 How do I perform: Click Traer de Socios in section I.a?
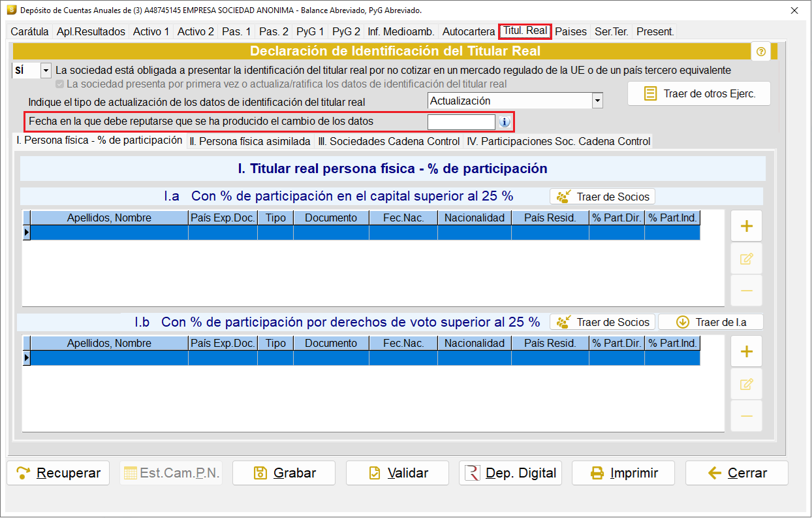pos(602,197)
